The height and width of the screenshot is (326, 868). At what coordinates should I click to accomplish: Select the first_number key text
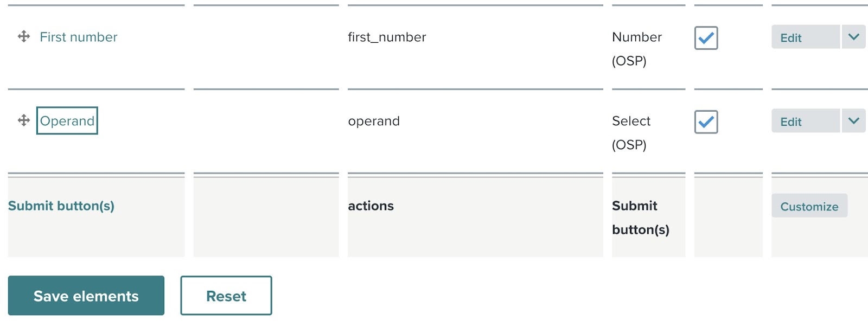point(387,37)
